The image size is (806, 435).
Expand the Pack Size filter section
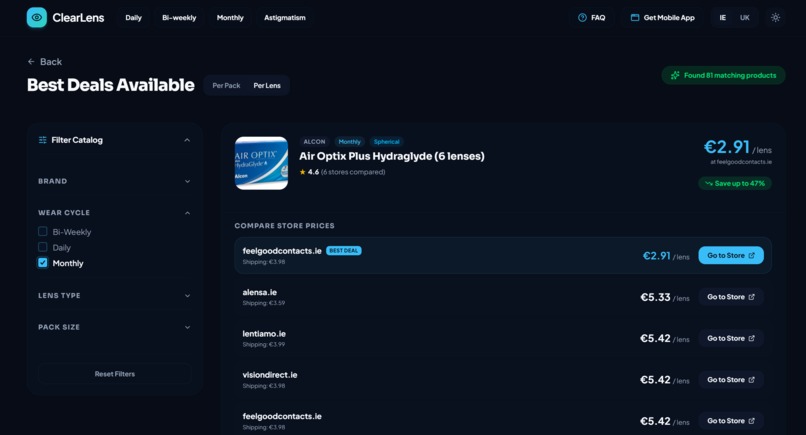(114, 327)
